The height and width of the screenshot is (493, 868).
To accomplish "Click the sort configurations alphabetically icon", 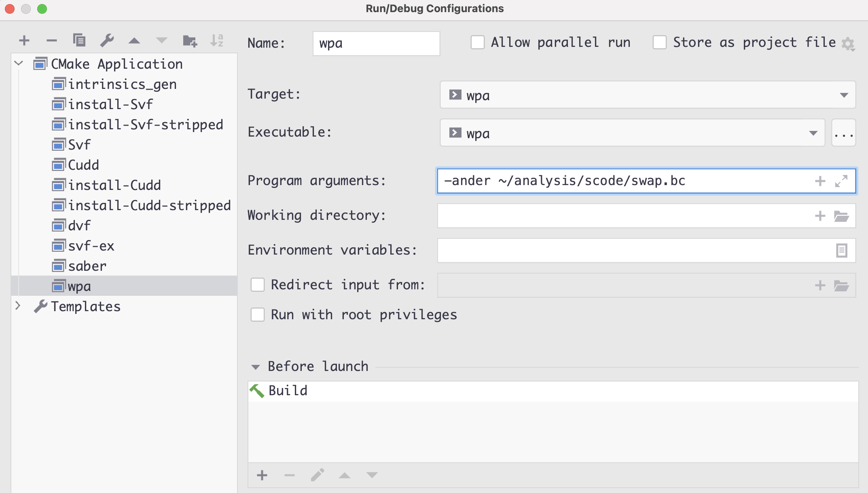I will pyautogui.click(x=217, y=40).
